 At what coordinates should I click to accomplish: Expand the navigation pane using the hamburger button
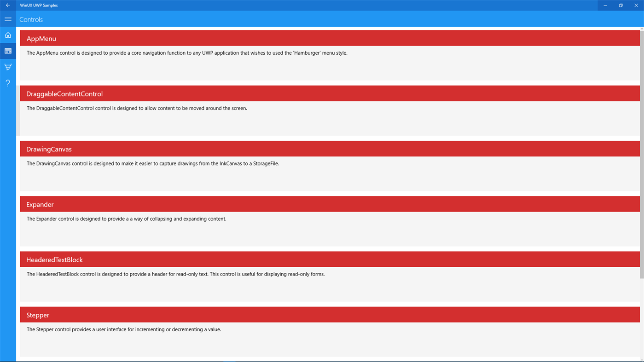tap(8, 19)
